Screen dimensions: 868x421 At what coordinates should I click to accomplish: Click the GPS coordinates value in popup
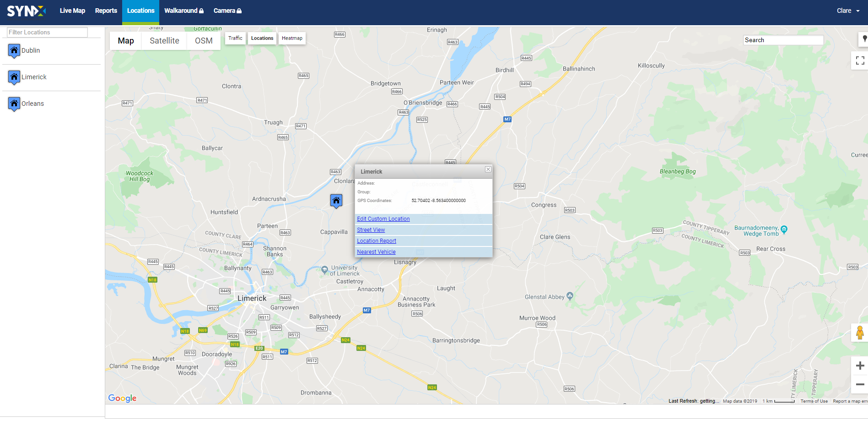(438, 201)
